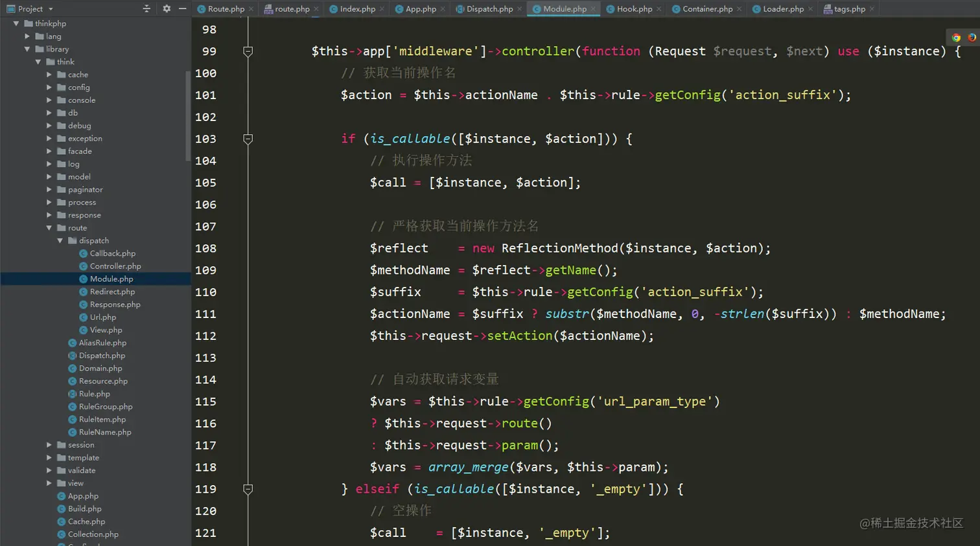Open Domain.php file

(100, 369)
